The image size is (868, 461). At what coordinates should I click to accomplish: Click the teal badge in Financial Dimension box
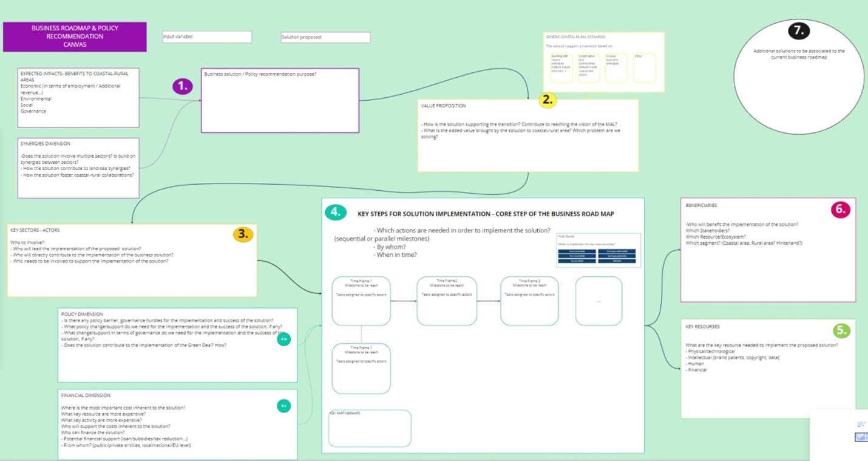283,406
